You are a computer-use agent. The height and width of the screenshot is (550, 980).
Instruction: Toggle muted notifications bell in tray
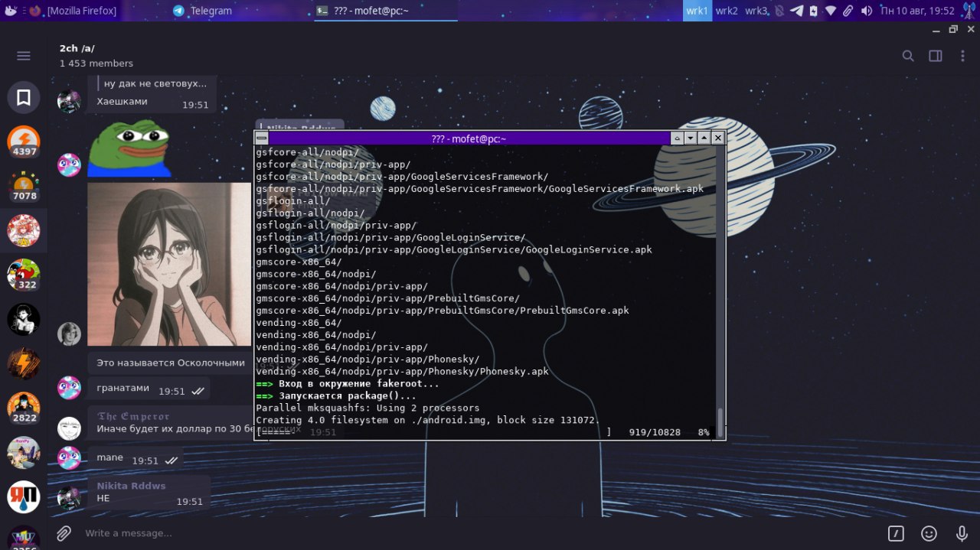pos(779,11)
